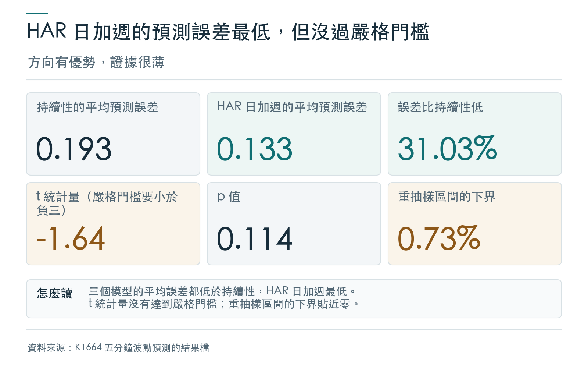Click the value 0.73%

click(439, 238)
